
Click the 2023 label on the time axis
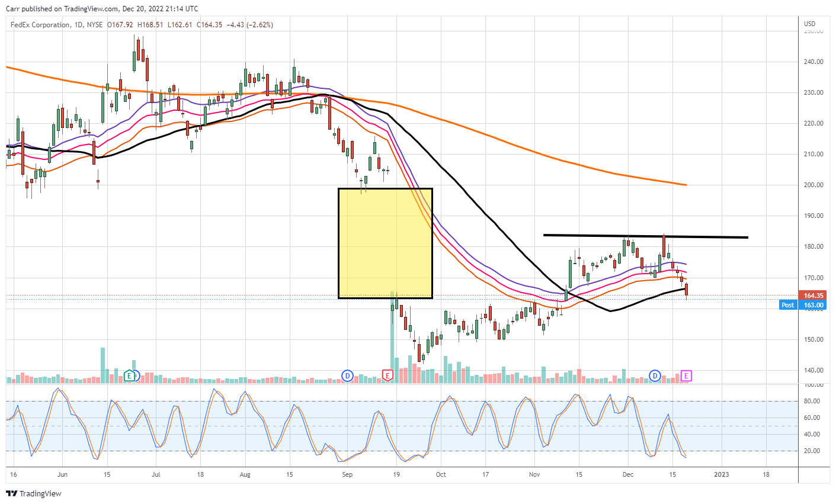721,474
